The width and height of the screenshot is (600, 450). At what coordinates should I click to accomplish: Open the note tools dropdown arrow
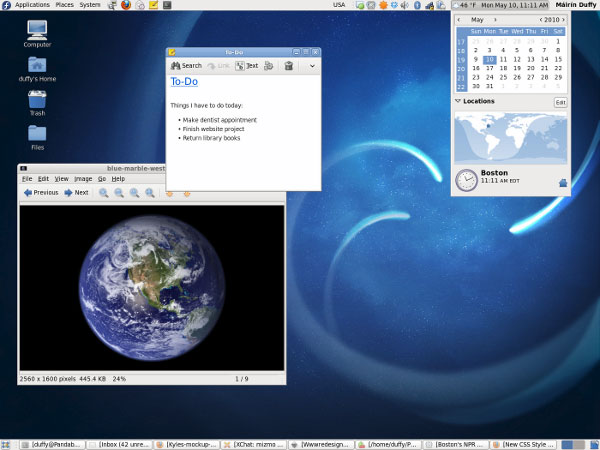coord(312,66)
